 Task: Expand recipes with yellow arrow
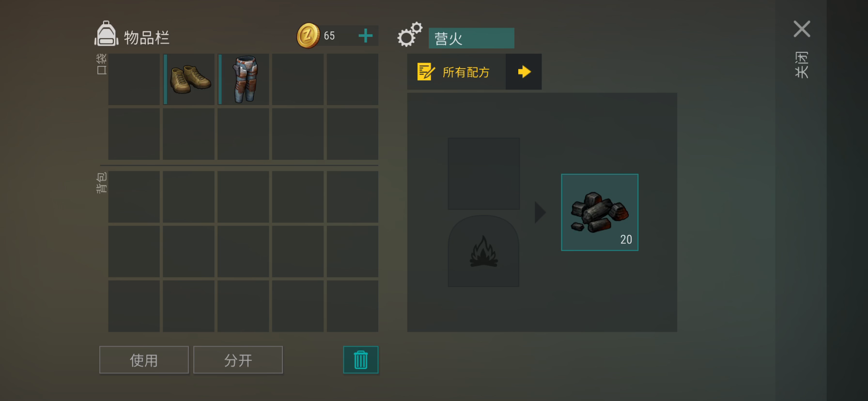point(524,72)
